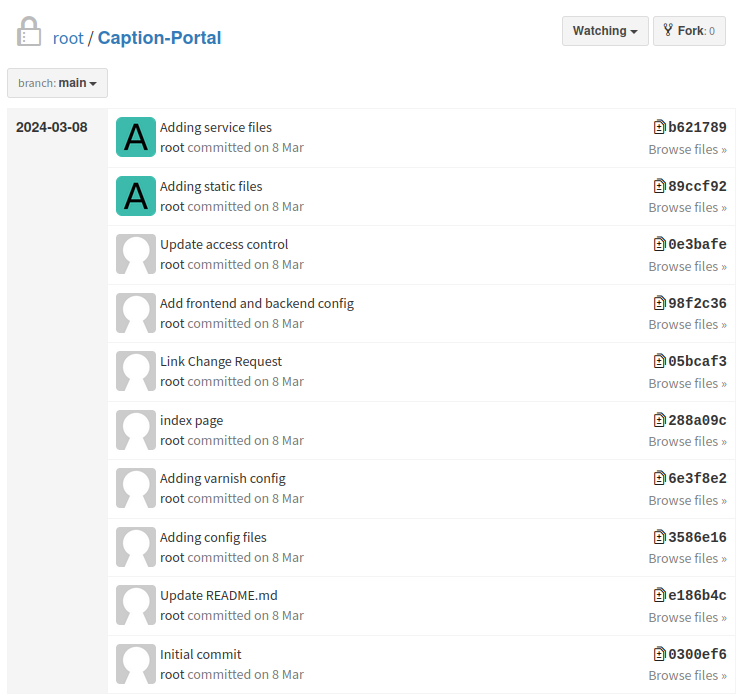745x700 pixels.
Task: Click the Fork button
Action: pyautogui.click(x=689, y=31)
